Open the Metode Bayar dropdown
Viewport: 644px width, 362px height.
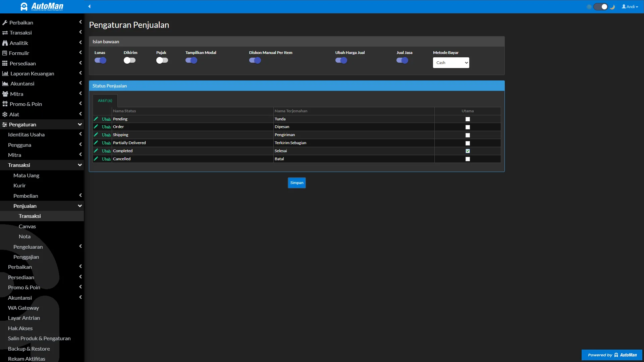[x=451, y=63]
